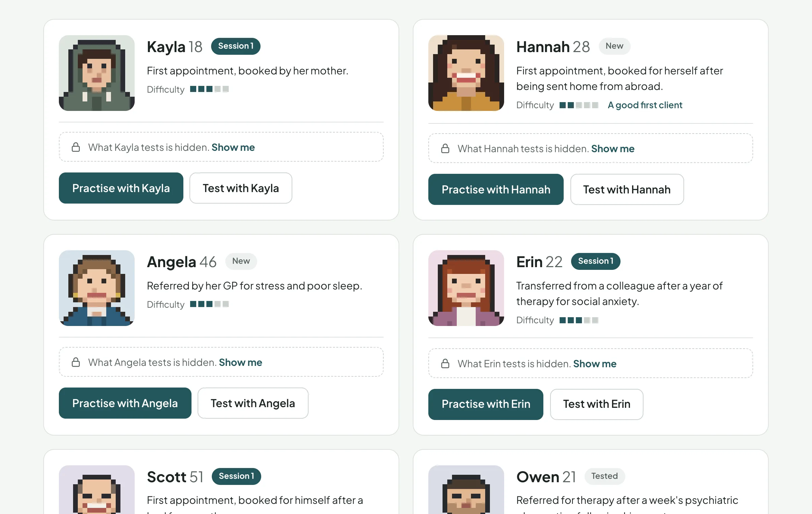Viewport: 812px width, 514px height.
Task: Click the name heading 'Erin 22'
Action: (x=539, y=262)
